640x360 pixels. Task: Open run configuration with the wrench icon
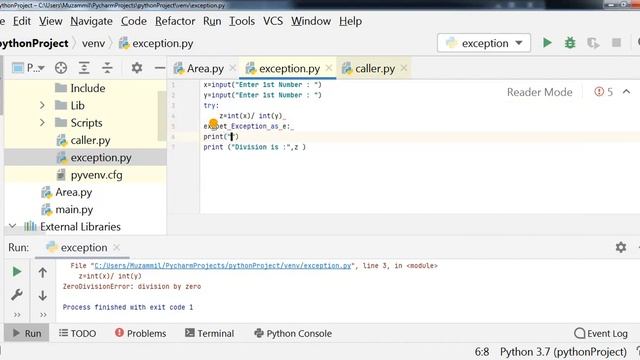[x=17, y=295]
